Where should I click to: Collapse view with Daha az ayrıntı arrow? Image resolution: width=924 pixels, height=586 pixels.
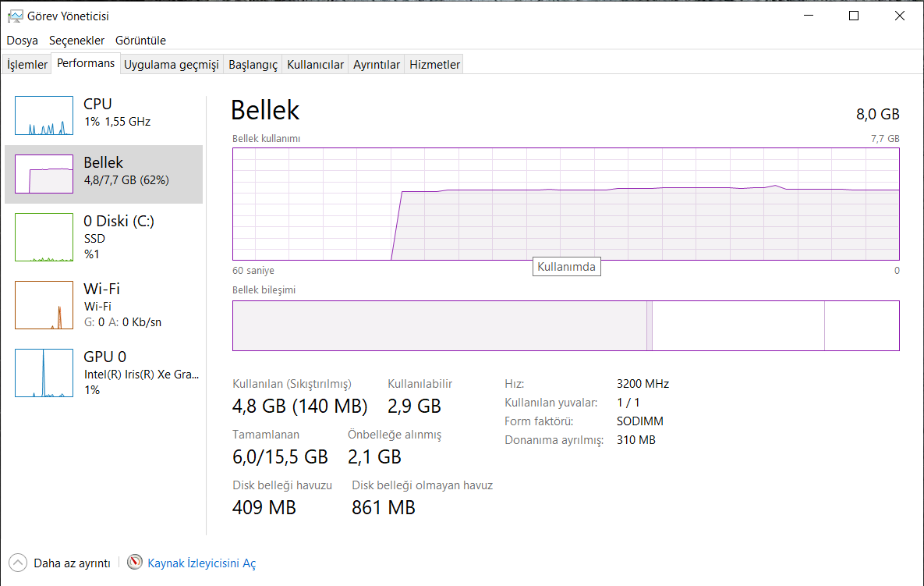click(17, 563)
